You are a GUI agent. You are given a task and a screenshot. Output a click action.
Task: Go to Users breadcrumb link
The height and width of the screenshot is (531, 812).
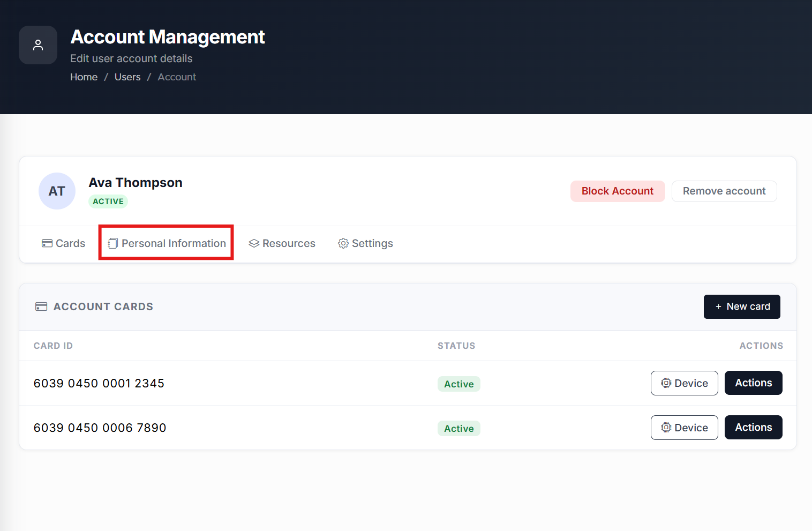(127, 77)
